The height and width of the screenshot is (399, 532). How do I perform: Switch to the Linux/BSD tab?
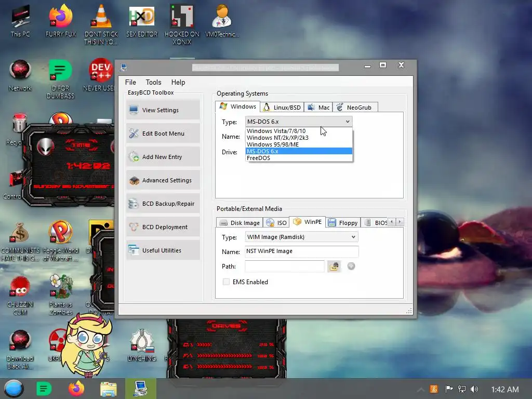[282, 107]
